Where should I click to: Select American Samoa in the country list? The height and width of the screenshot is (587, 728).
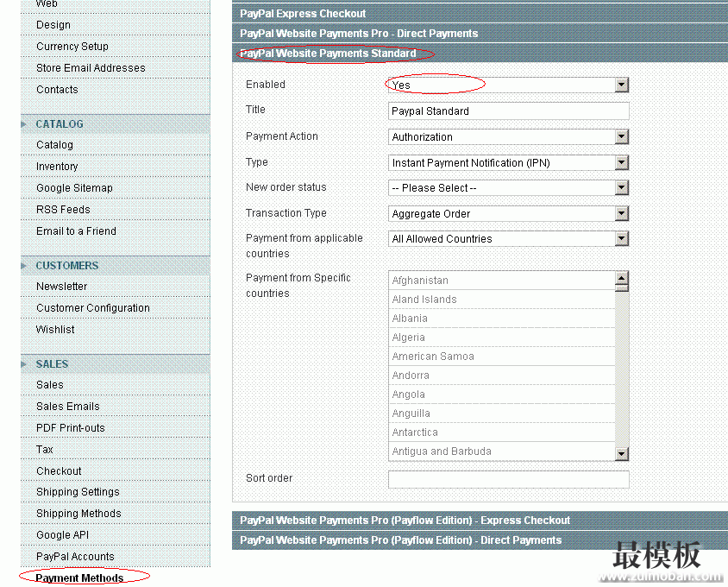pyautogui.click(x=501, y=357)
